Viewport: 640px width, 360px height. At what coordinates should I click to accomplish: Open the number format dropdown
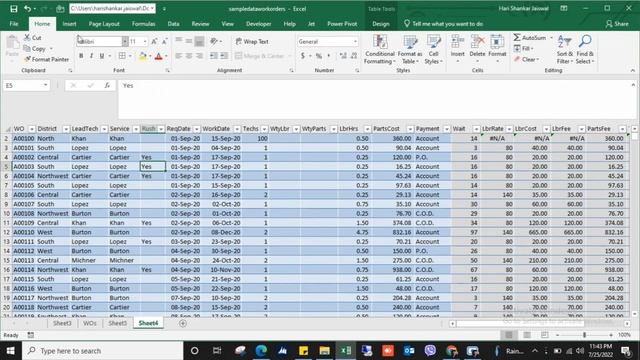pos(355,42)
